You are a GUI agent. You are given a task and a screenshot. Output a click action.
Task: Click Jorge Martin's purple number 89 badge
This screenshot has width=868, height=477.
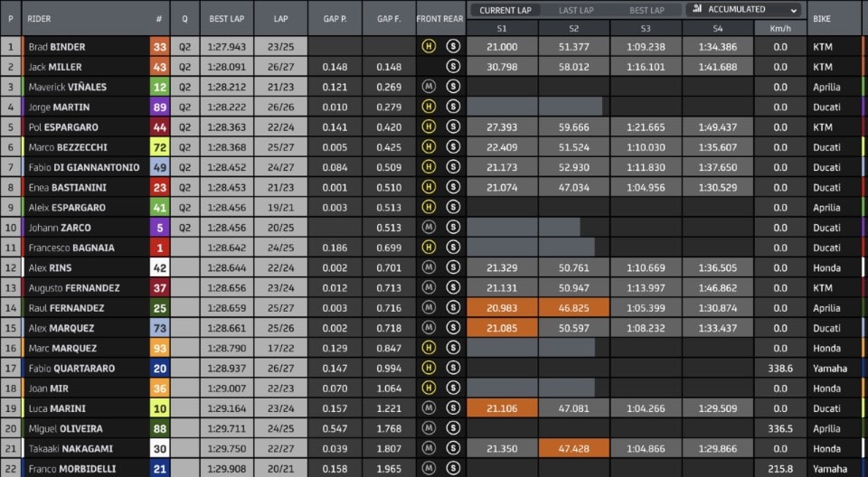[159, 107]
